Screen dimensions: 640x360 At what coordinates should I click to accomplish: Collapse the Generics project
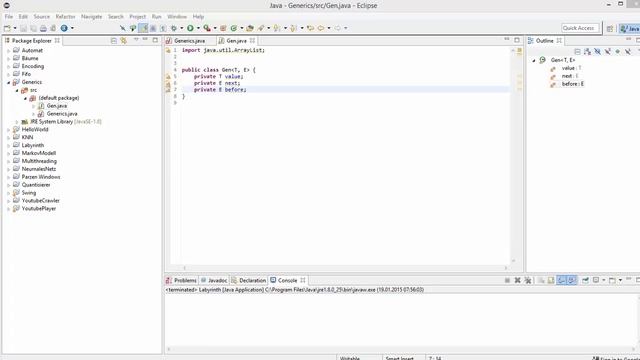pos(9,82)
